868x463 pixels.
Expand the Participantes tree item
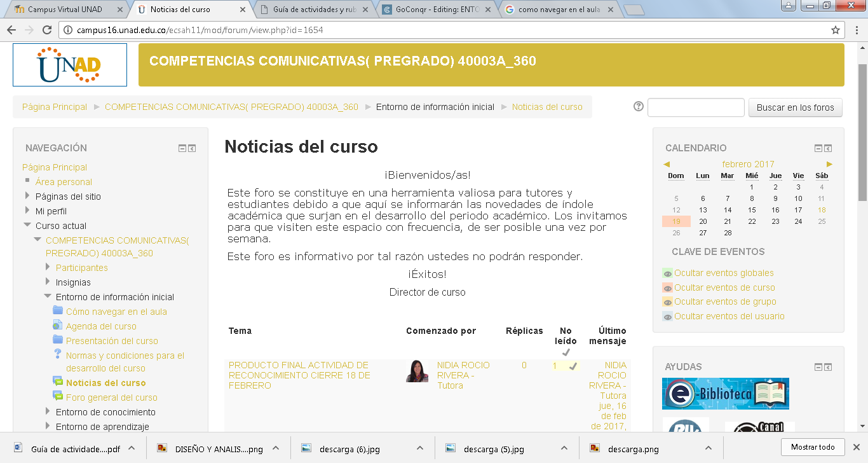(48, 268)
